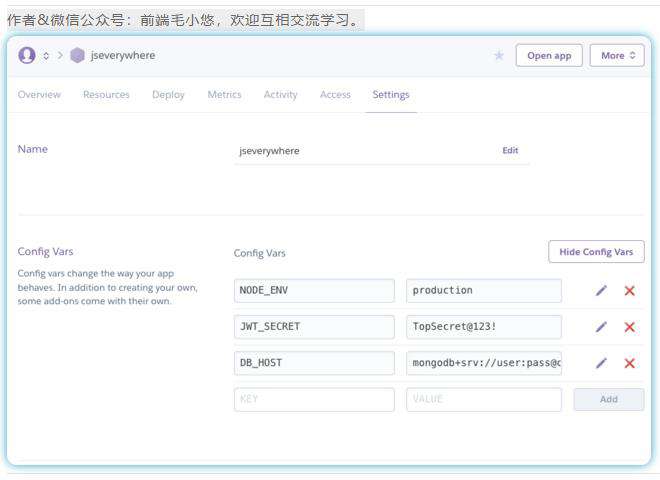The width and height of the screenshot is (660, 480).
Task: Click the Name section label
Action: point(32,149)
